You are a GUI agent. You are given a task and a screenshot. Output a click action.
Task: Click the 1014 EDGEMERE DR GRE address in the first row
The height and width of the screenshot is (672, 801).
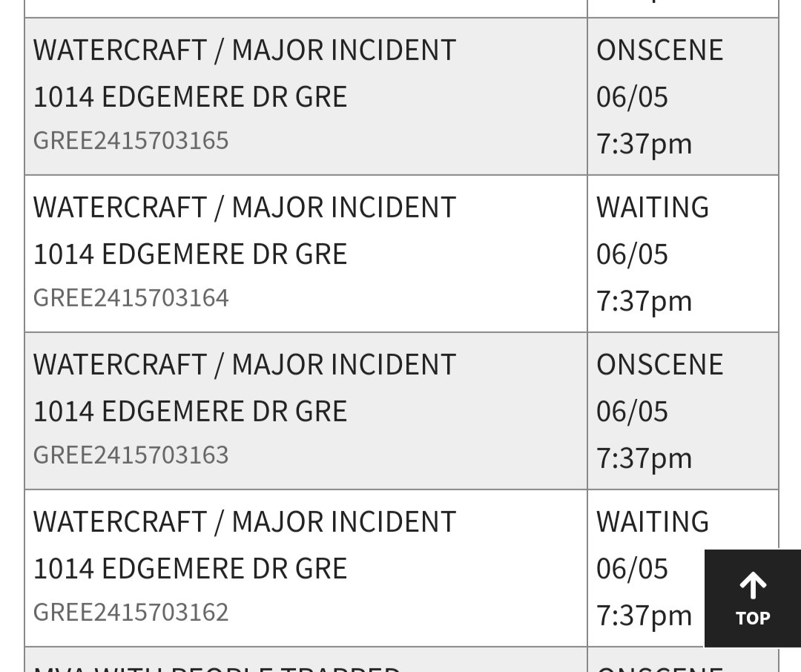pyautogui.click(x=190, y=97)
